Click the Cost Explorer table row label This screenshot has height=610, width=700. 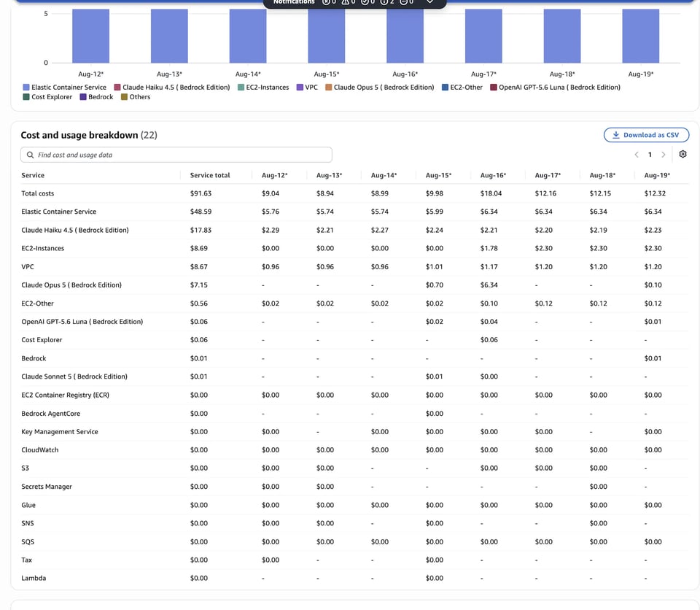(42, 339)
